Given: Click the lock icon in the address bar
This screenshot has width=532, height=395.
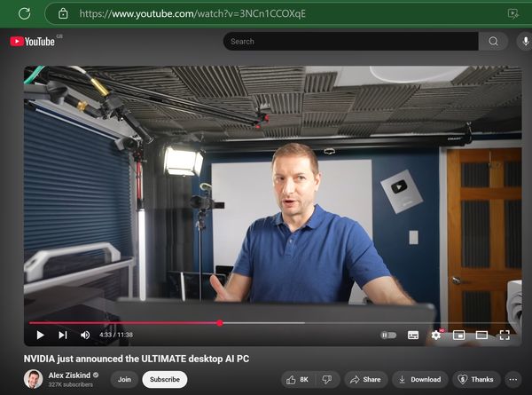Looking at the screenshot, I should tap(63, 13).
